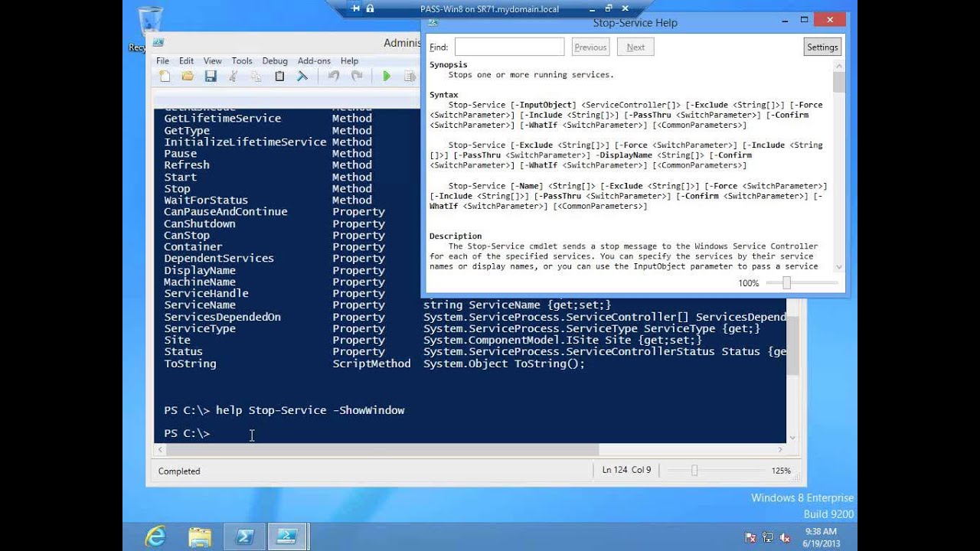This screenshot has width=980, height=551.
Task: Open the View menu in PowerShell ISE
Action: click(x=212, y=61)
